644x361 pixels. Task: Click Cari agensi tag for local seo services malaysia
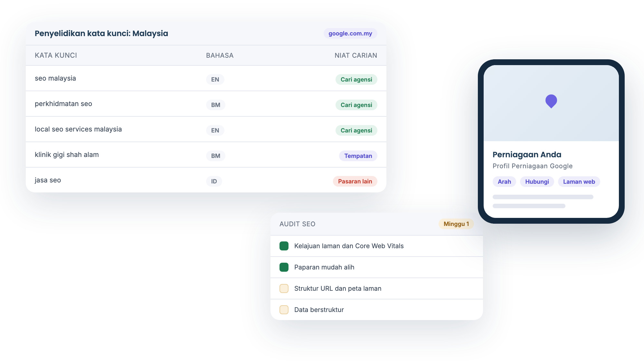(356, 130)
